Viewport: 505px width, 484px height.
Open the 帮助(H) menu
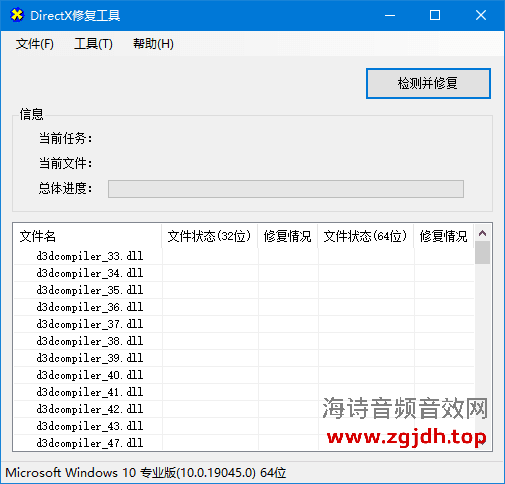pyautogui.click(x=153, y=44)
